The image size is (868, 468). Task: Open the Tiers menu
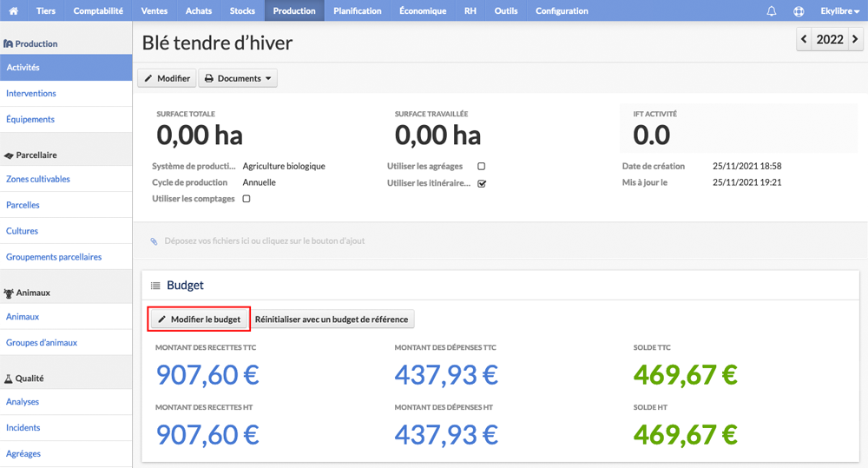tap(45, 10)
